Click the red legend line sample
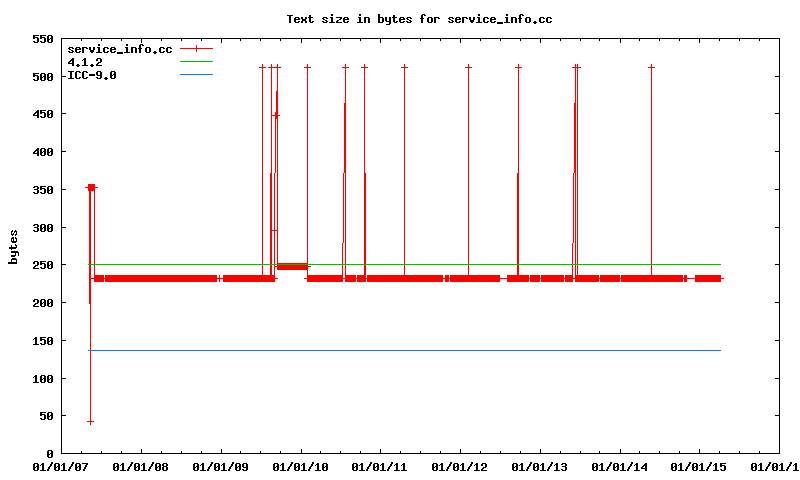This screenshot has width=800, height=480. click(x=196, y=48)
